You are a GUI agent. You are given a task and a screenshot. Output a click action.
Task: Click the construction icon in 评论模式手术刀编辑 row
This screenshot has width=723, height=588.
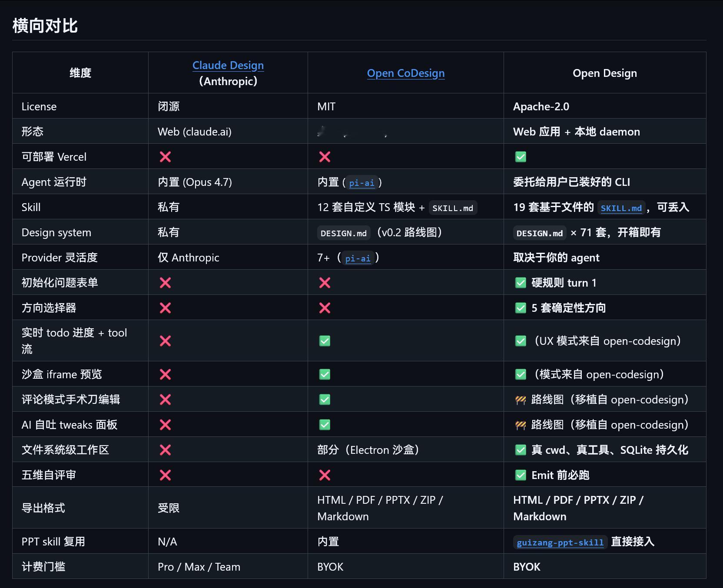[x=521, y=400]
